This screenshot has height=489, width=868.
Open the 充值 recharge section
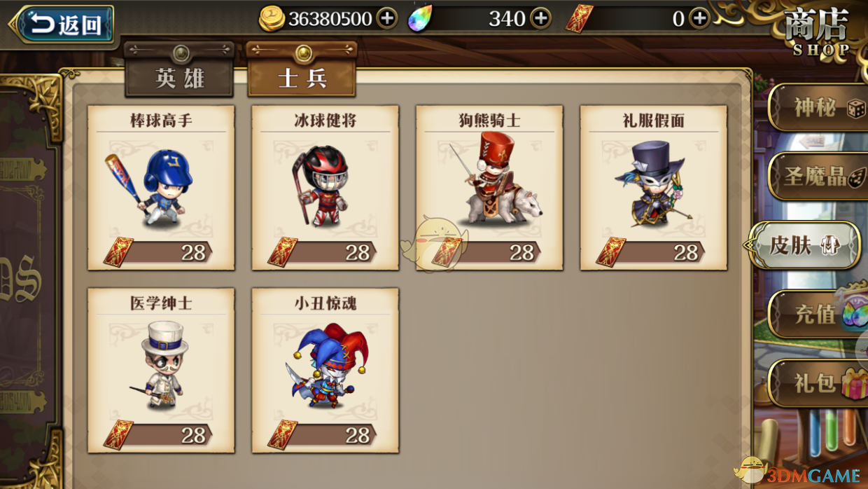tap(819, 315)
